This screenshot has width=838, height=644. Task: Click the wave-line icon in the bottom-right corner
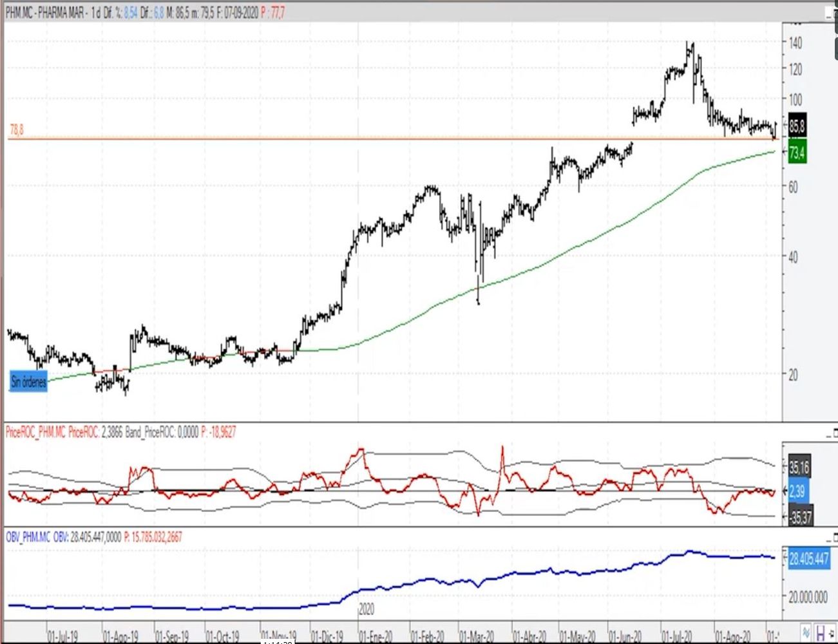tap(806, 632)
